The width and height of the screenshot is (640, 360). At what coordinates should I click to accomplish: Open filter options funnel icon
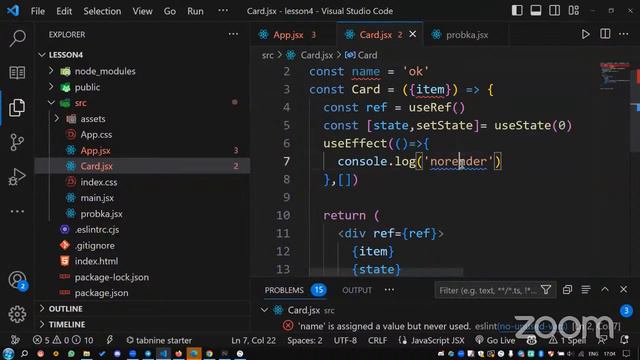click(546, 290)
